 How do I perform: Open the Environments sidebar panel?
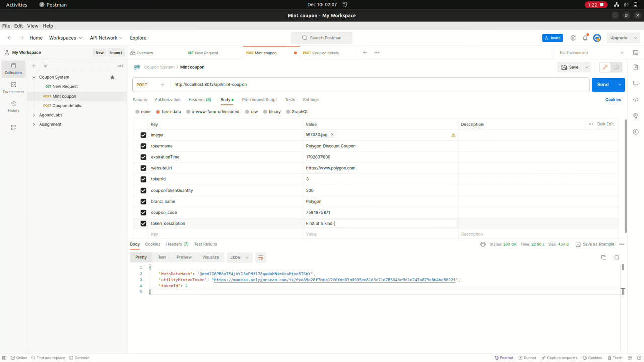coord(13,88)
